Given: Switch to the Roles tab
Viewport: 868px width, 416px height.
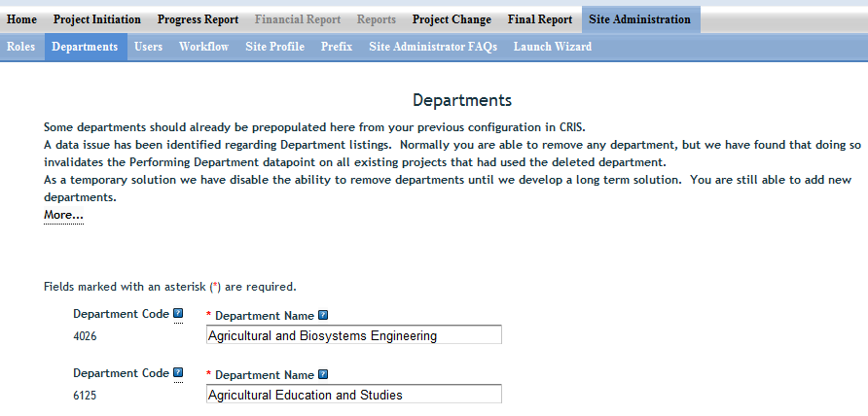Looking at the screenshot, I should [20, 47].
